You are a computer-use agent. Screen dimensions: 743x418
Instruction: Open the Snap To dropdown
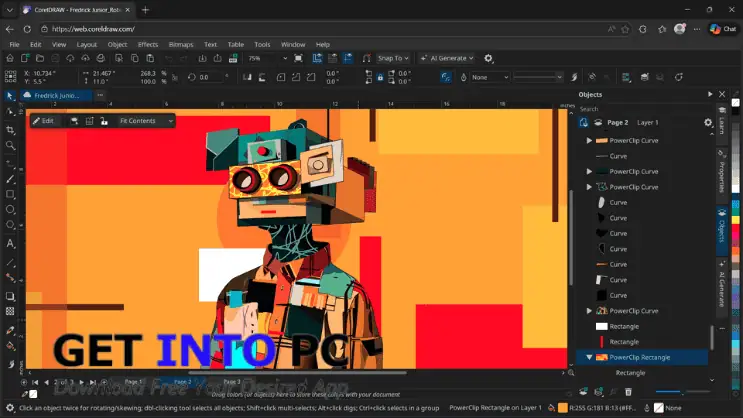click(x=393, y=58)
